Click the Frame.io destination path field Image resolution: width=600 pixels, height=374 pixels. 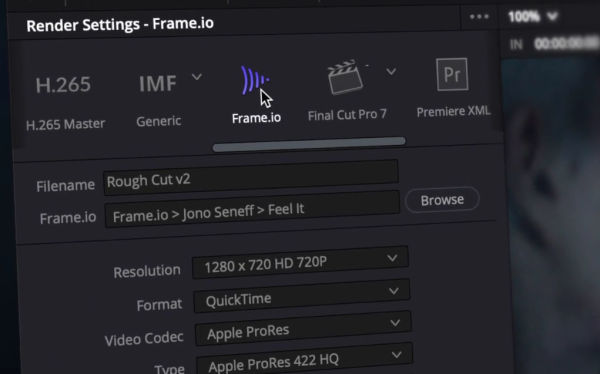point(252,209)
